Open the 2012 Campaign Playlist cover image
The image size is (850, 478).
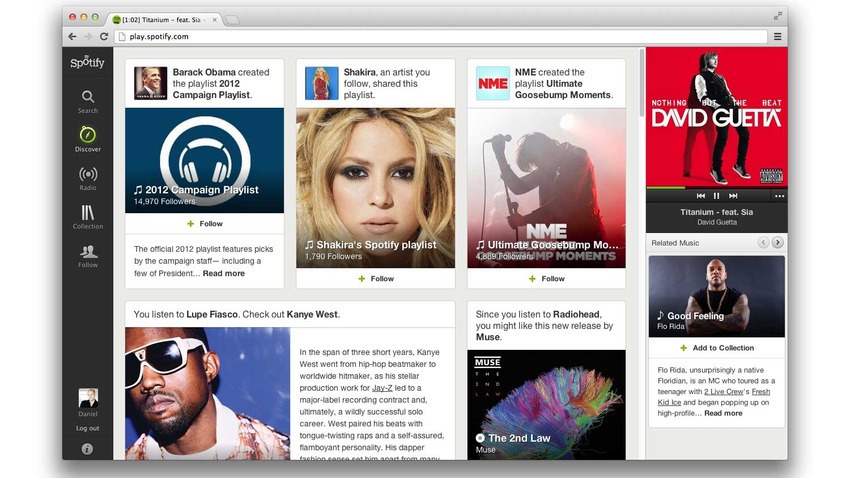coord(204,160)
